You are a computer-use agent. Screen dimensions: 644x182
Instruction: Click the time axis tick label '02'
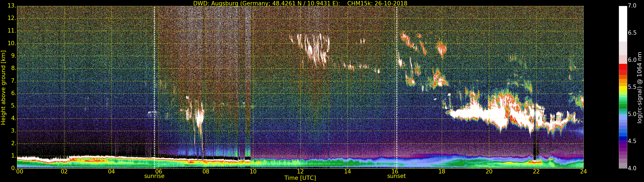[64, 171]
